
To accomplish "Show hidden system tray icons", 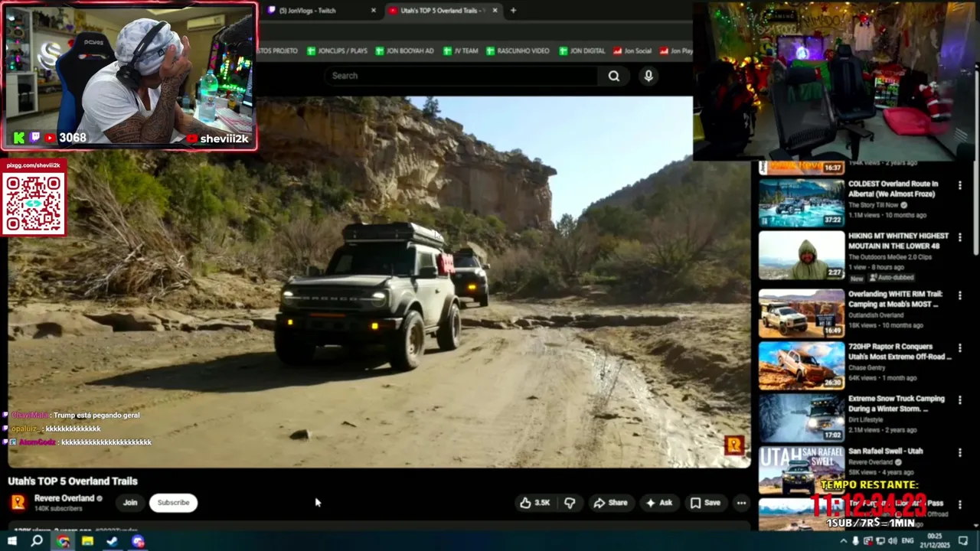I will pos(843,541).
